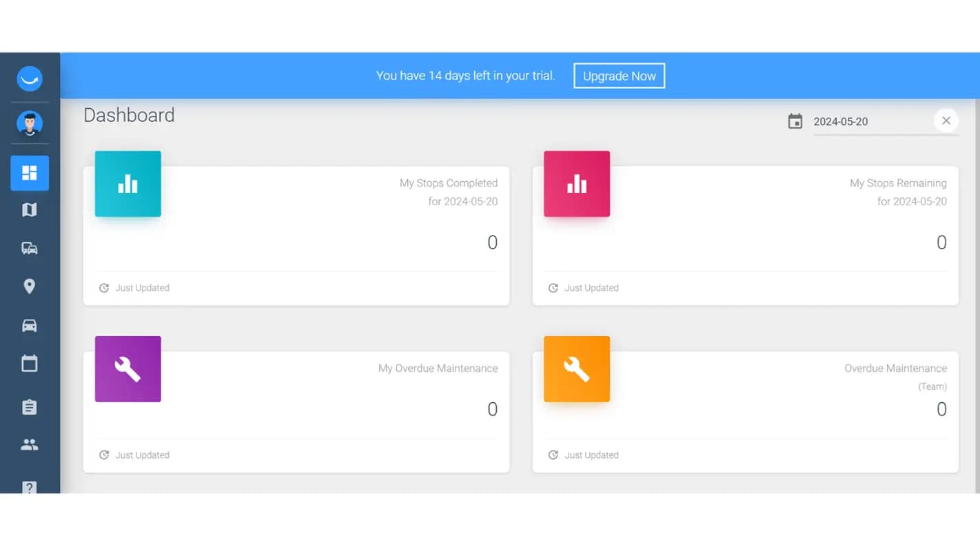
Task: Open the user profile avatar
Action: pyautogui.click(x=30, y=123)
